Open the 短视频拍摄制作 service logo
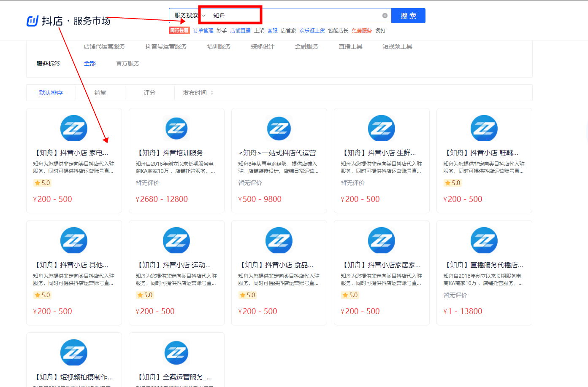The image size is (588, 387). 74,352
